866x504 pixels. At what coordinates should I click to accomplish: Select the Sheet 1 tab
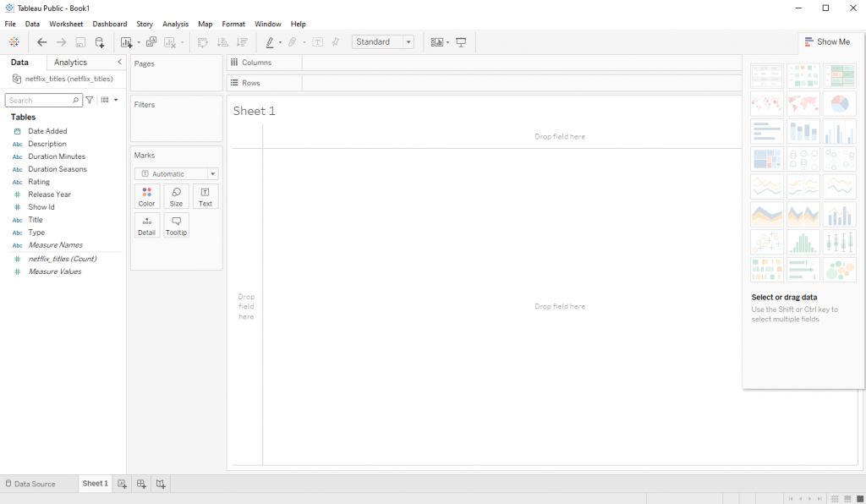click(95, 484)
